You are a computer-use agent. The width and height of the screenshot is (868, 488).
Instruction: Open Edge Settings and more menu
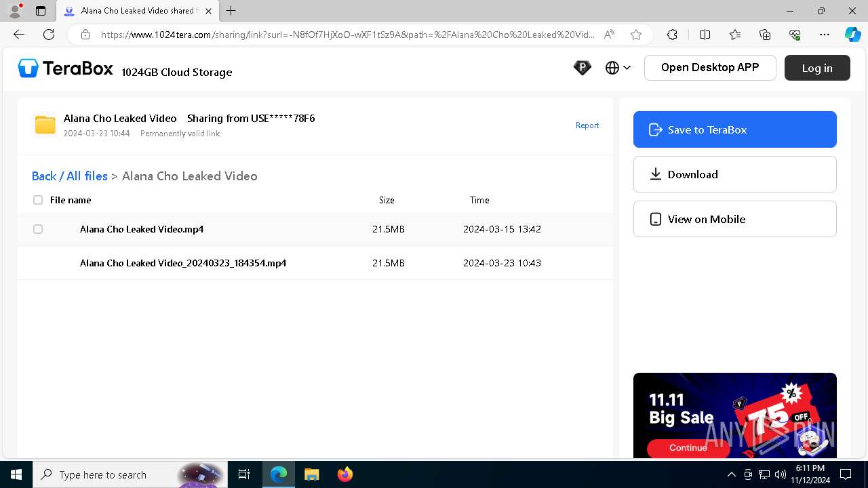pyautogui.click(x=825, y=35)
